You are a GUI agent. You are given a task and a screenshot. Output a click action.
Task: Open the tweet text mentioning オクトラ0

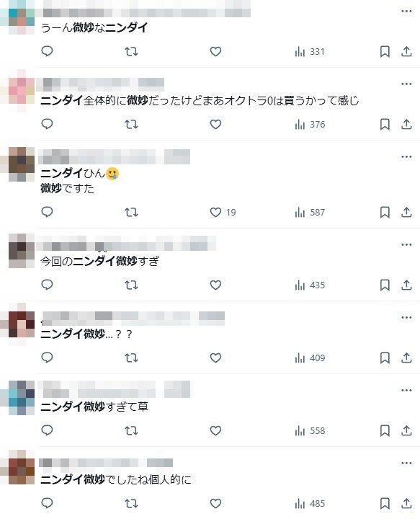click(x=200, y=100)
